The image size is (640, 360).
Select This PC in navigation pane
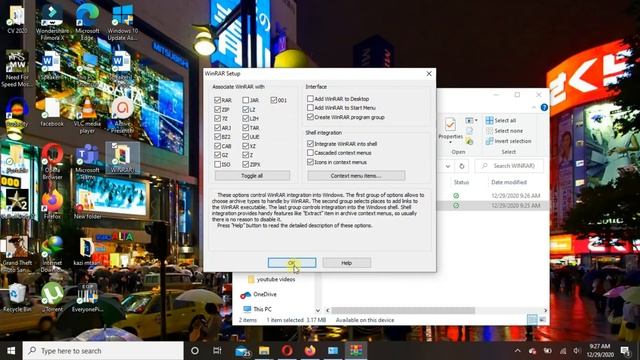point(257,309)
